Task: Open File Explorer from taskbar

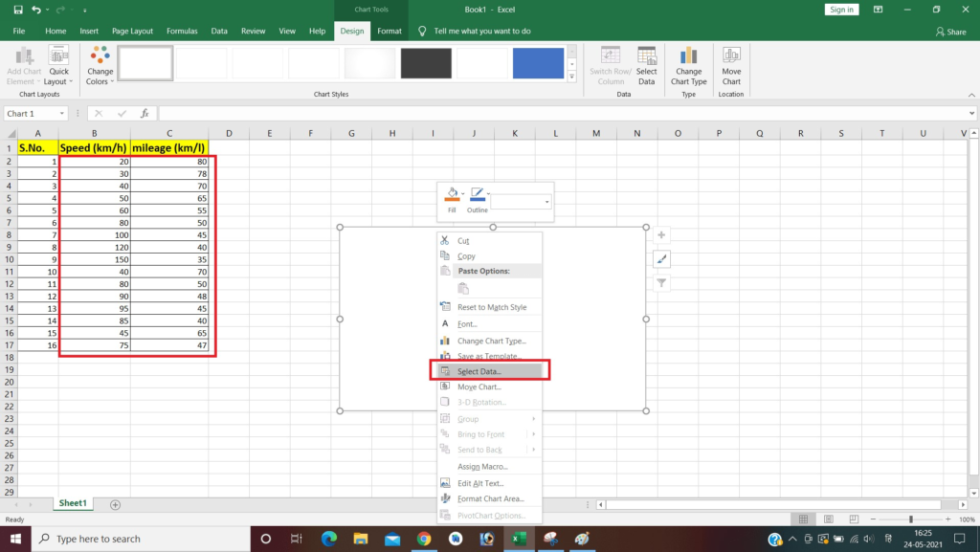Action: (x=361, y=539)
